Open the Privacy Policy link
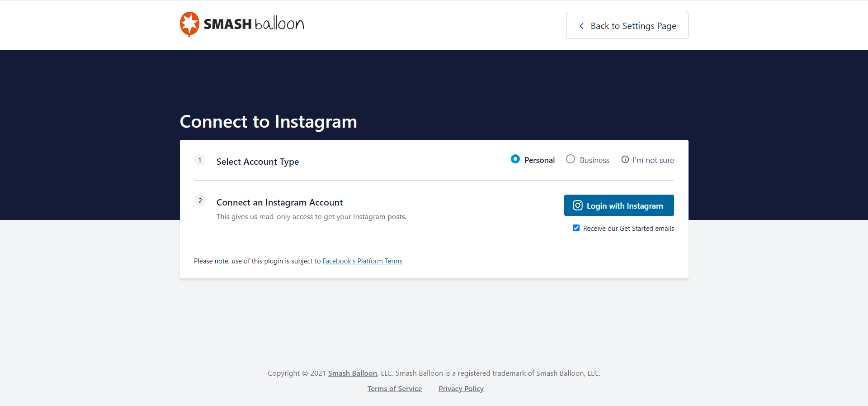868x406 pixels. point(461,389)
